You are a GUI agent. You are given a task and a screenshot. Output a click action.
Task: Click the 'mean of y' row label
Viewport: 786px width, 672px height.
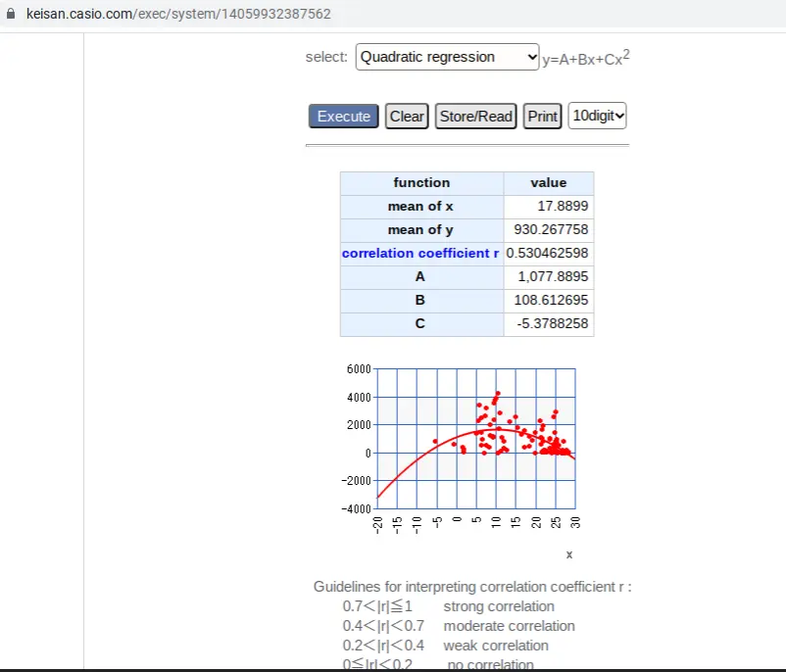(x=420, y=230)
